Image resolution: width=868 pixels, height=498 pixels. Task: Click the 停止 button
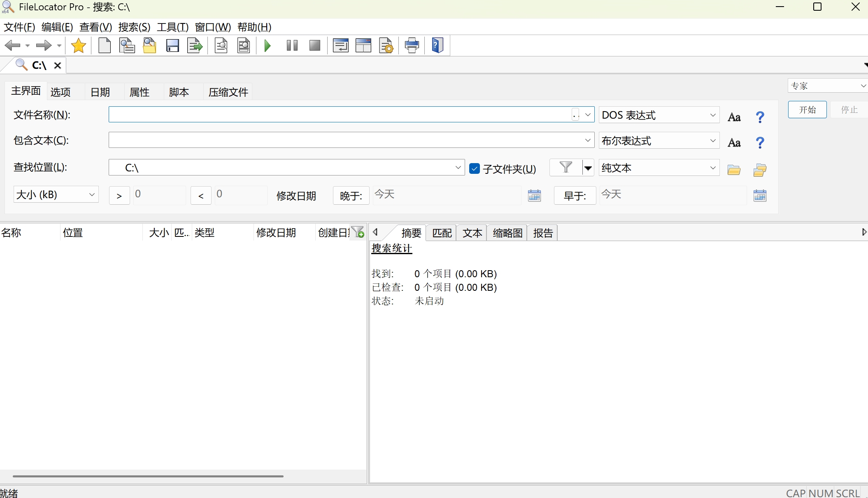click(x=849, y=110)
